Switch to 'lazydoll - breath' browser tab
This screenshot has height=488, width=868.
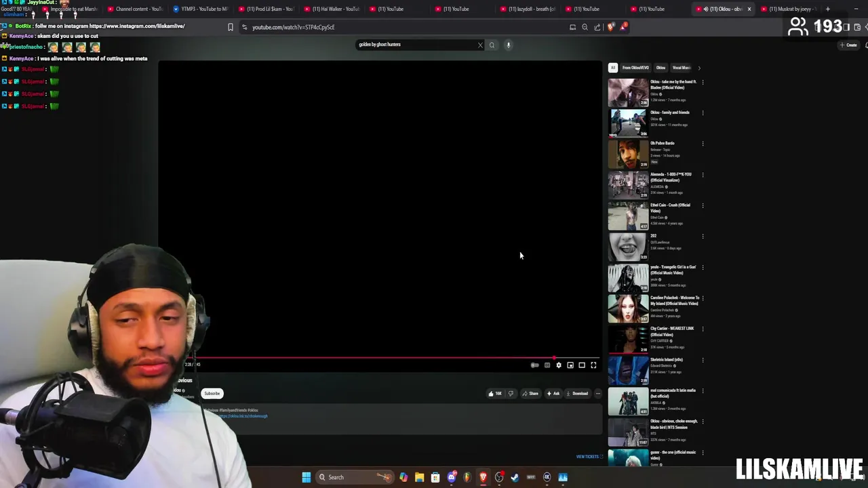[528, 9]
